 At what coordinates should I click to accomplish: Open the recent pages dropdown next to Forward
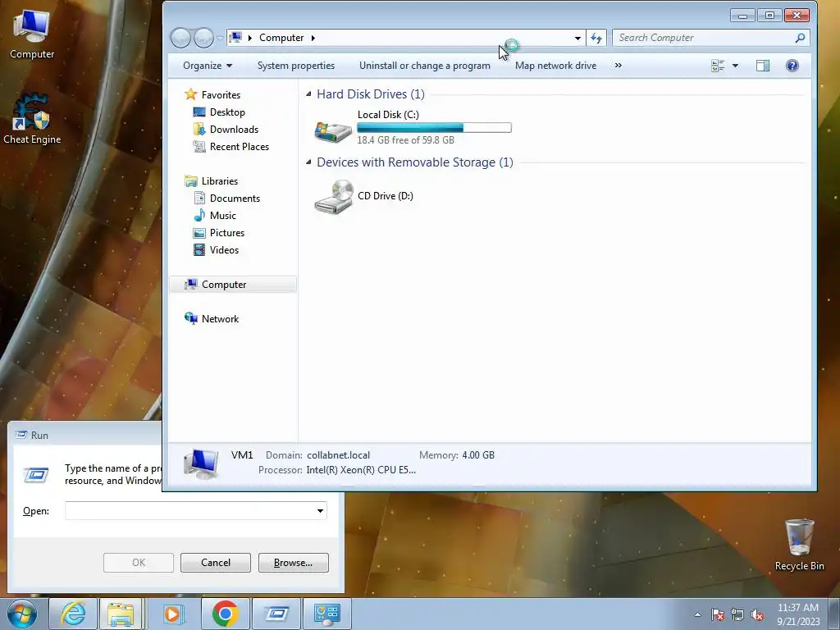pyautogui.click(x=219, y=39)
